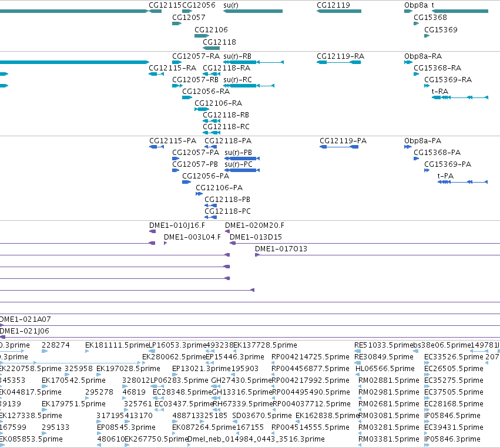
Task: Click EST GH27430.5prime
Action: point(241,381)
